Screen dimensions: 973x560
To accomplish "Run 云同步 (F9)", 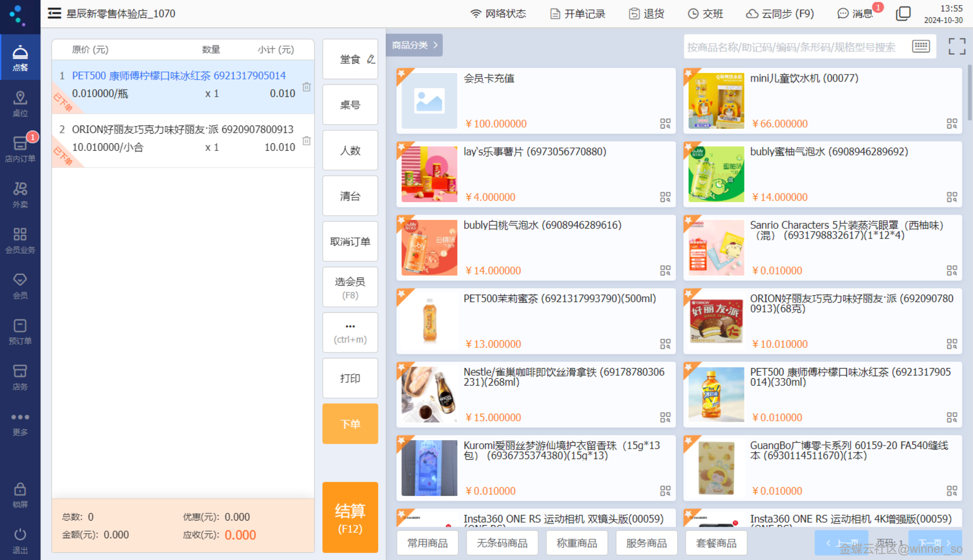I will pos(780,14).
